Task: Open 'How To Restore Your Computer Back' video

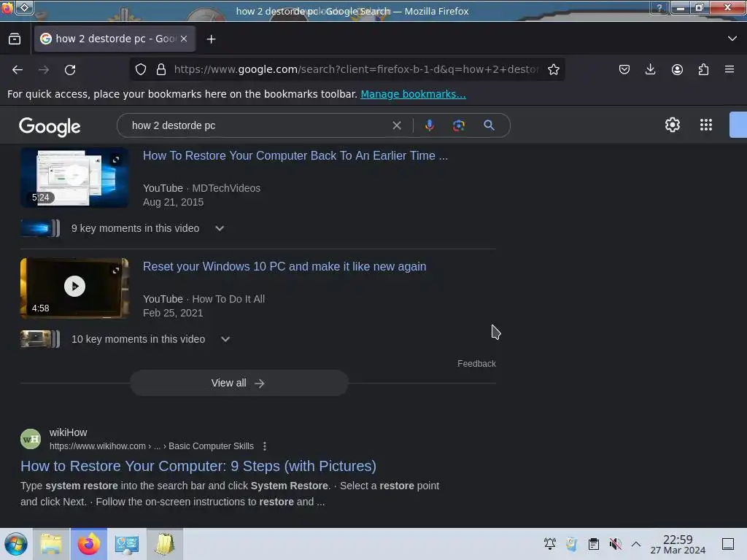Action: click(x=295, y=156)
